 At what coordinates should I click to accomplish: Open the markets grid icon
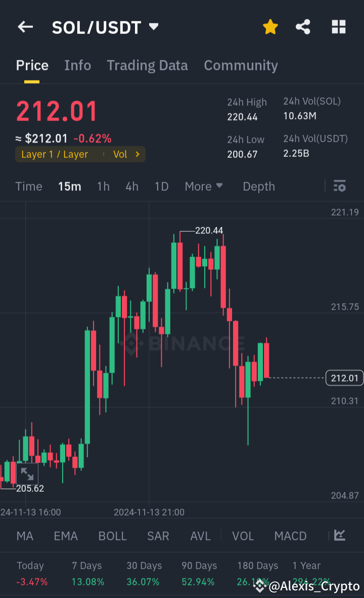coord(338,27)
